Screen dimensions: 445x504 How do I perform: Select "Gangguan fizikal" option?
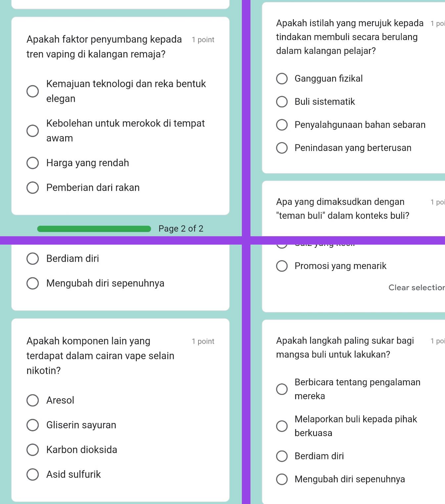coord(282,79)
